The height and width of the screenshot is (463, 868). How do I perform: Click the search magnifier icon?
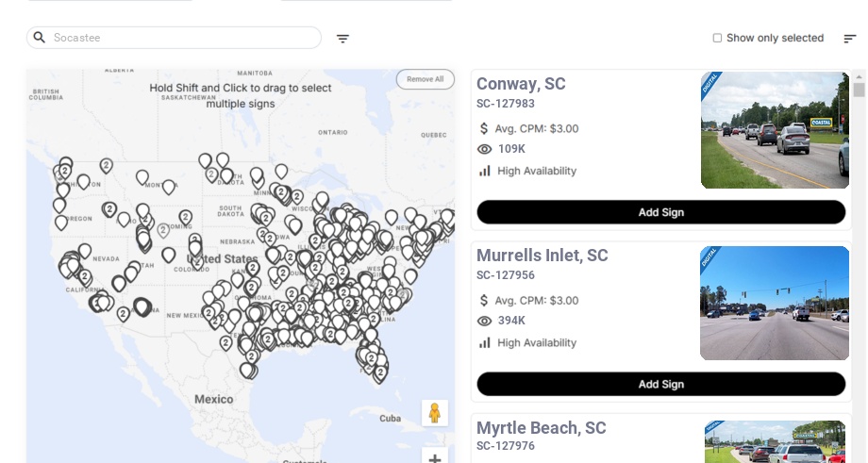(40, 38)
